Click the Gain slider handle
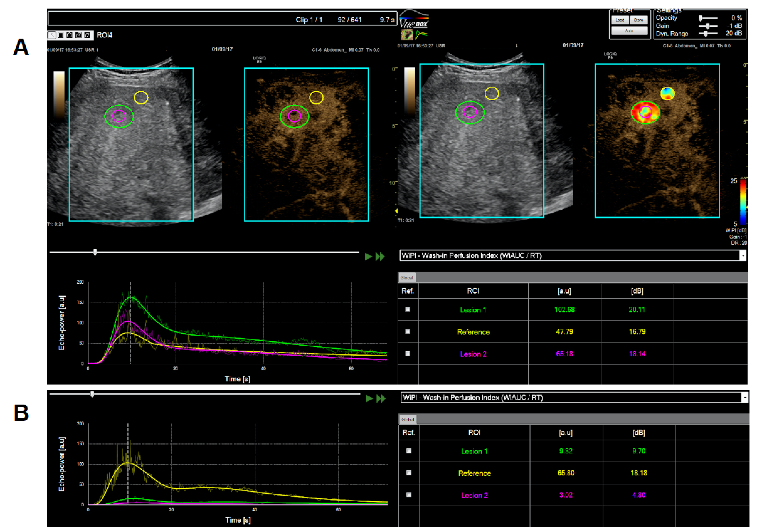759x532 pixels. (x=707, y=26)
